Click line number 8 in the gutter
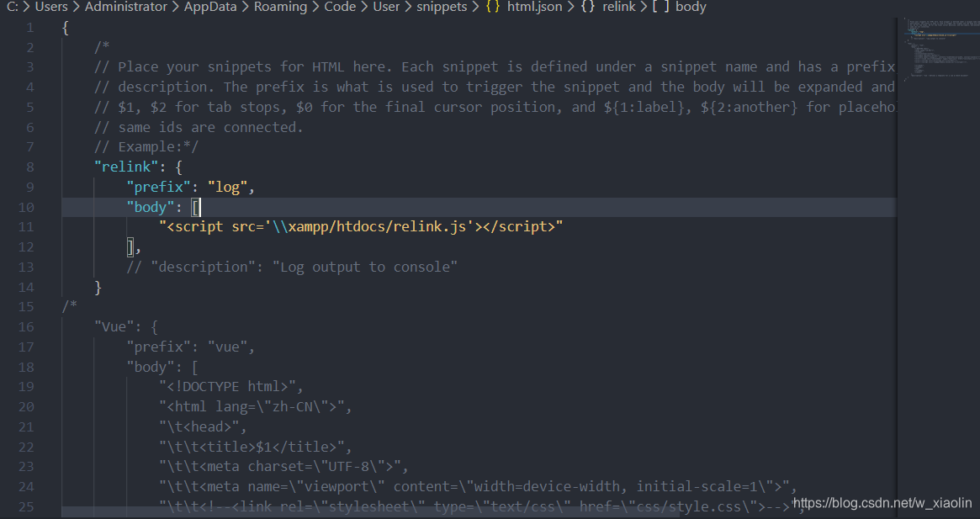The height and width of the screenshot is (519, 980). 29,167
